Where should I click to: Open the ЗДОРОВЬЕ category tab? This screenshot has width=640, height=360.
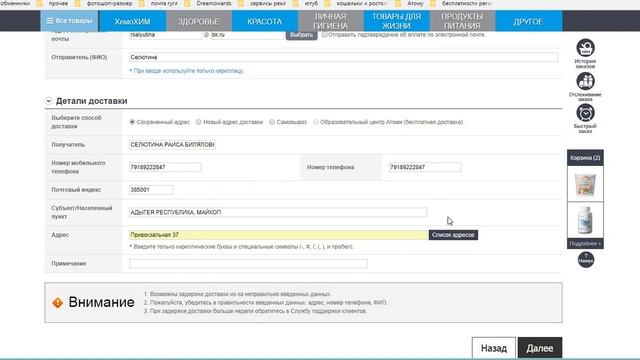pyautogui.click(x=198, y=21)
